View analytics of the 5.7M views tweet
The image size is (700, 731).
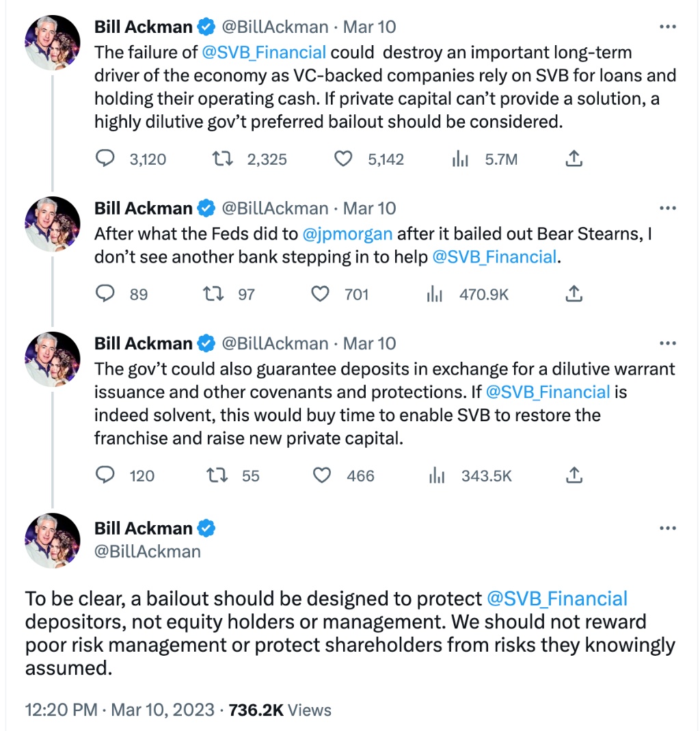[460, 159]
